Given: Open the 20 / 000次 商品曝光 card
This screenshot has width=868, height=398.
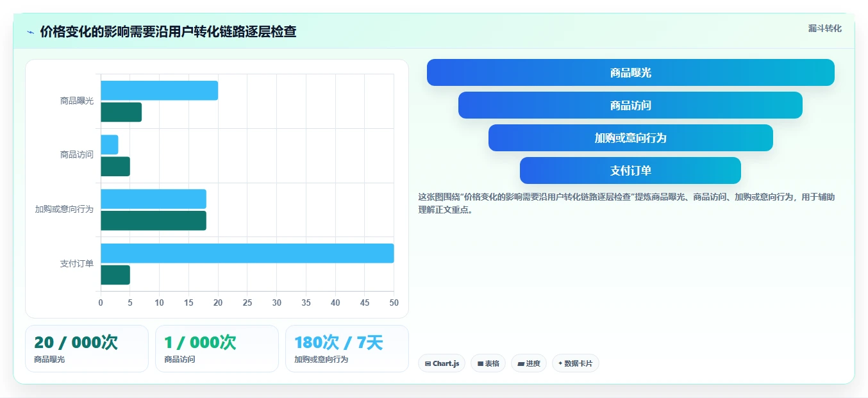Looking at the screenshot, I should pyautogui.click(x=87, y=349).
